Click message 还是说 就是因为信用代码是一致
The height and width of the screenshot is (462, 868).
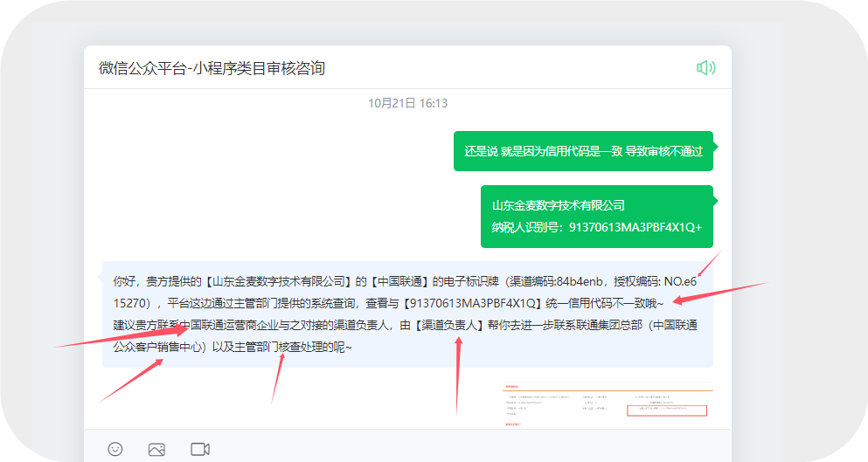click(583, 151)
